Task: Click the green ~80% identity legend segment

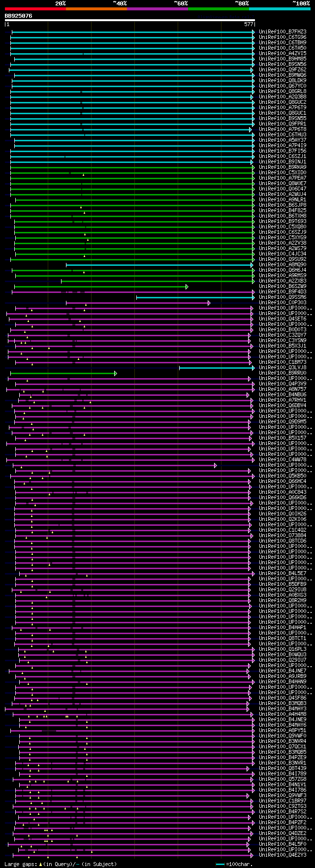Action: click(219, 9)
